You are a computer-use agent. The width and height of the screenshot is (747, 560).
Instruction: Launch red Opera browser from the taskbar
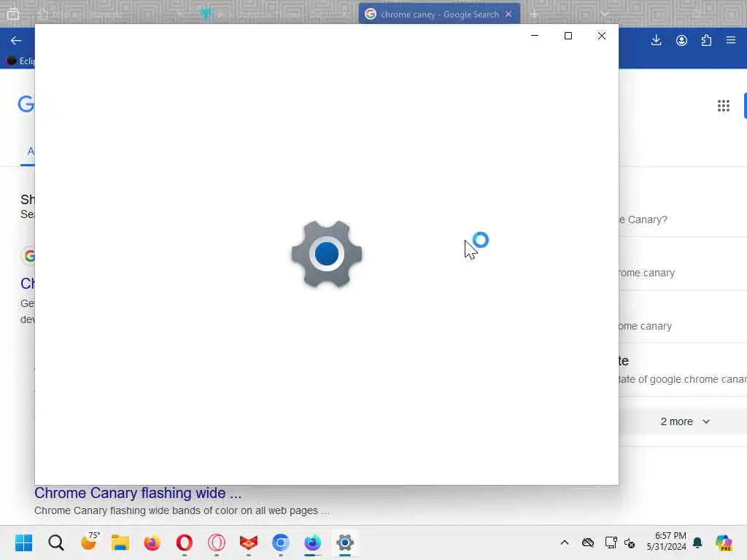coord(185,542)
